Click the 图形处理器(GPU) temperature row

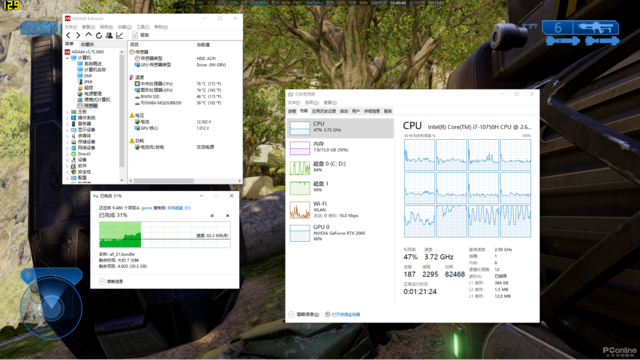[178, 90]
